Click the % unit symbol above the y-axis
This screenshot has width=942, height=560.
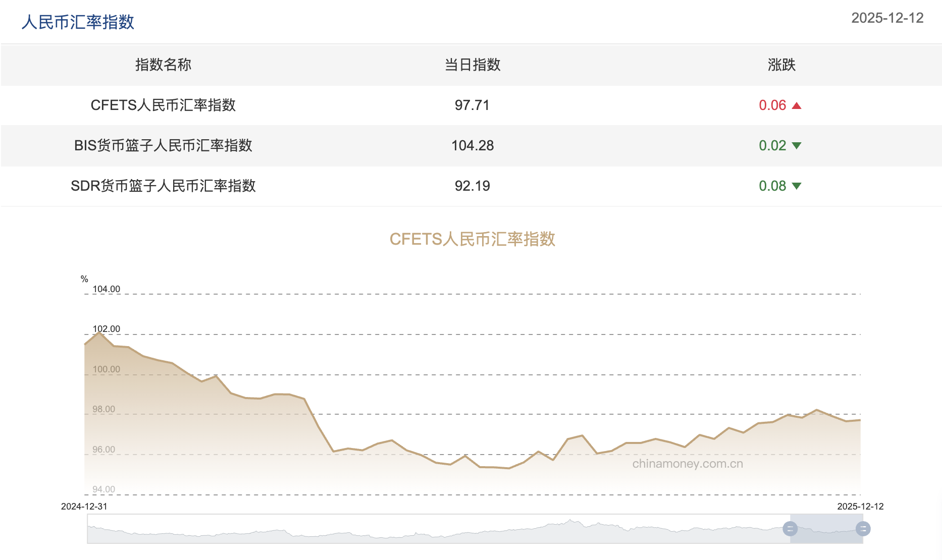tap(84, 278)
